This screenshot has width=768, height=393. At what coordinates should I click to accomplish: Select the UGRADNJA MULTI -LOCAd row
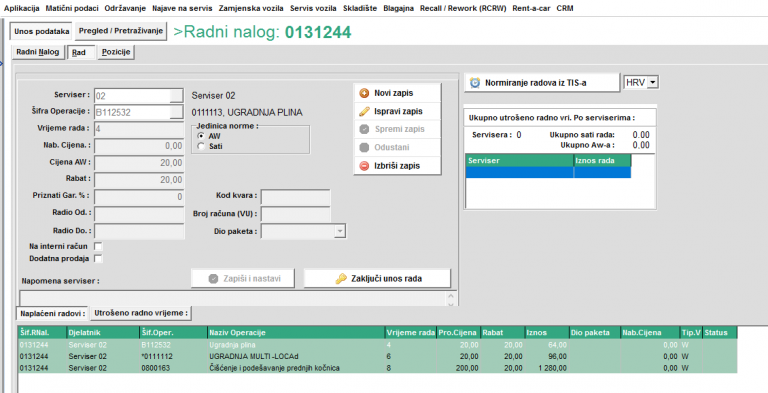377,356
